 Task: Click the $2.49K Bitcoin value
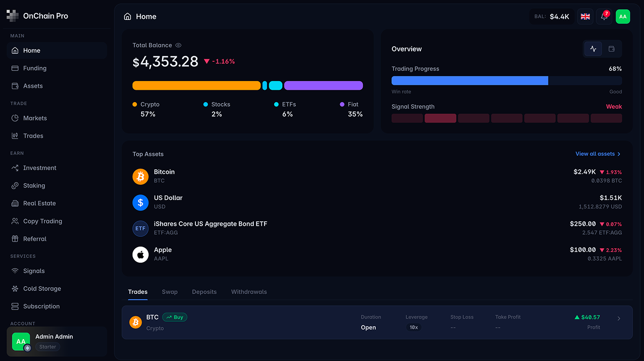tap(584, 172)
